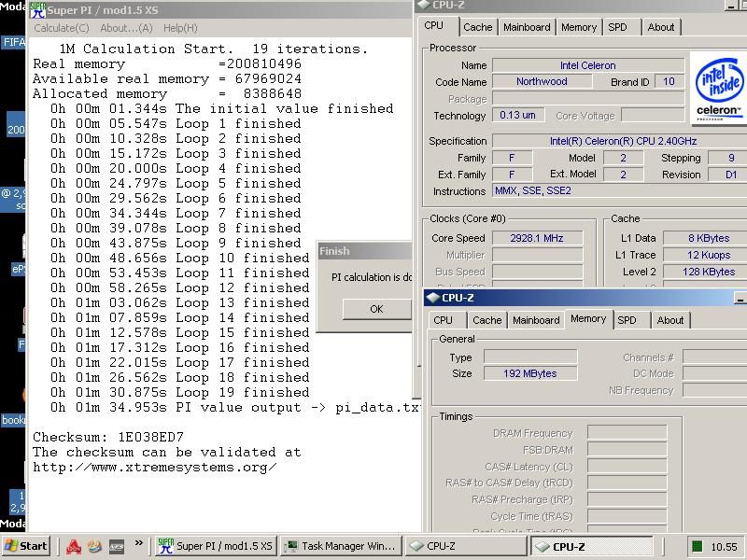Select CPU tab in upper CPU-Z window
This screenshot has height=560, width=747.
click(x=433, y=25)
